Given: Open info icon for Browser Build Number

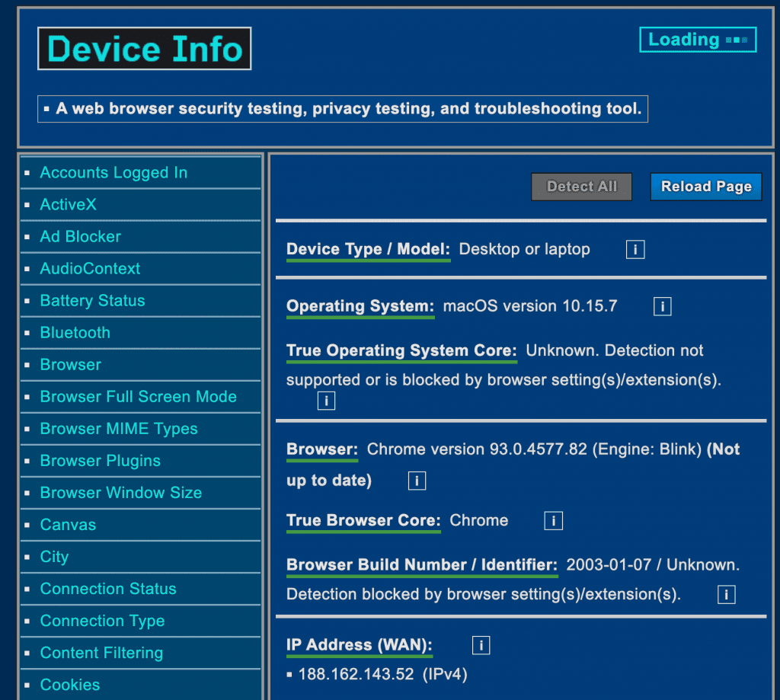Looking at the screenshot, I should point(726,595).
